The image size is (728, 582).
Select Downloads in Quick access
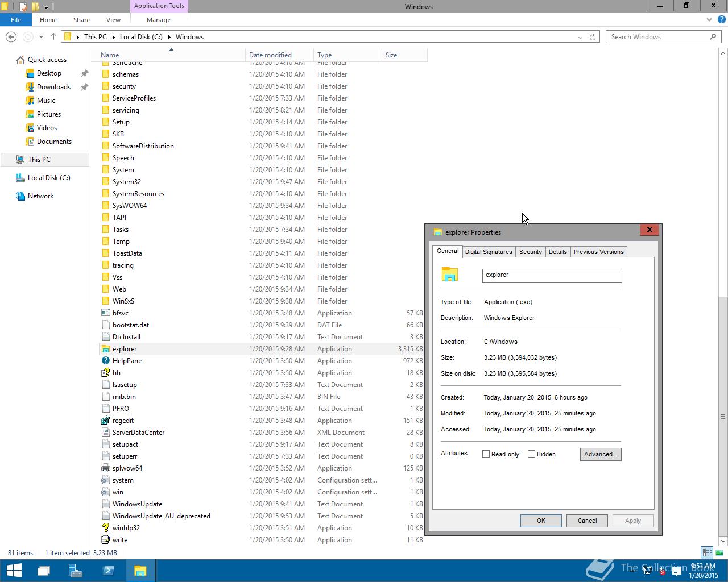[x=53, y=87]
